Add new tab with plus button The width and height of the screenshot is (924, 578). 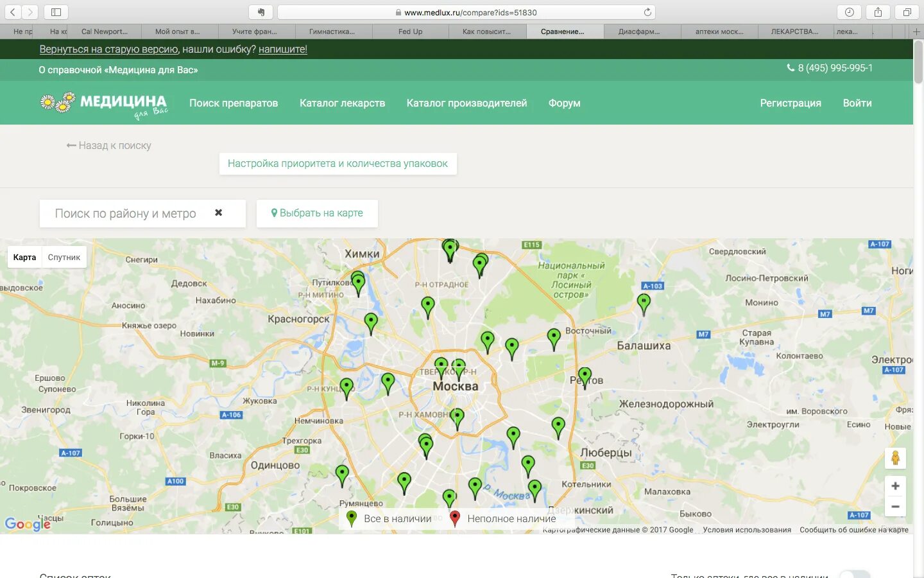click(916, 31)
